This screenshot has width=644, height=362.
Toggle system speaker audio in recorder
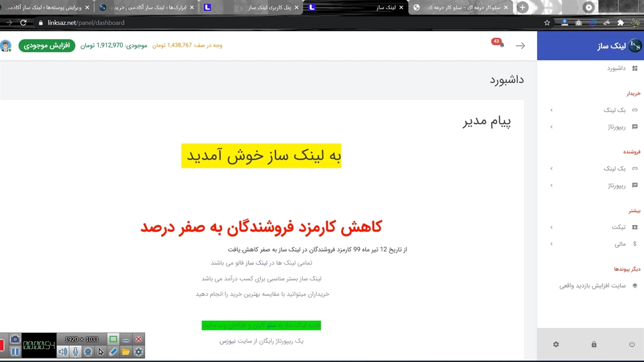pos(62,352)
